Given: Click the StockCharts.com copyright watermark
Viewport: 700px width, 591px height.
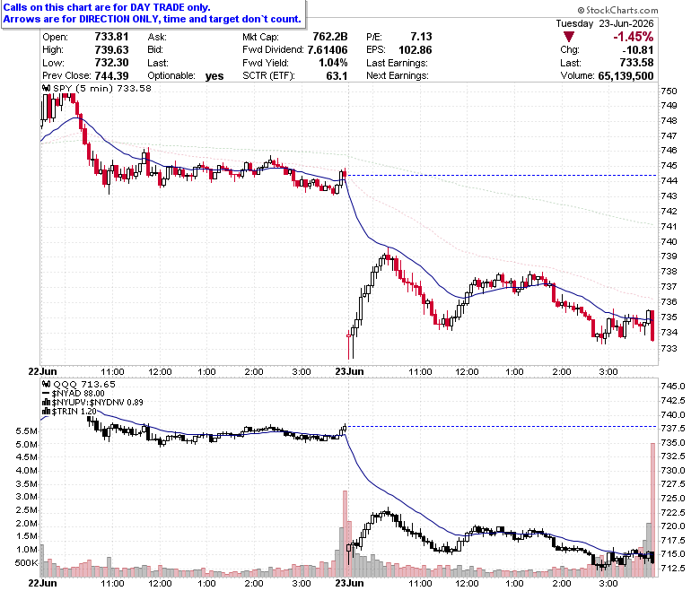Looking at the screenshot, I should 617,10.
